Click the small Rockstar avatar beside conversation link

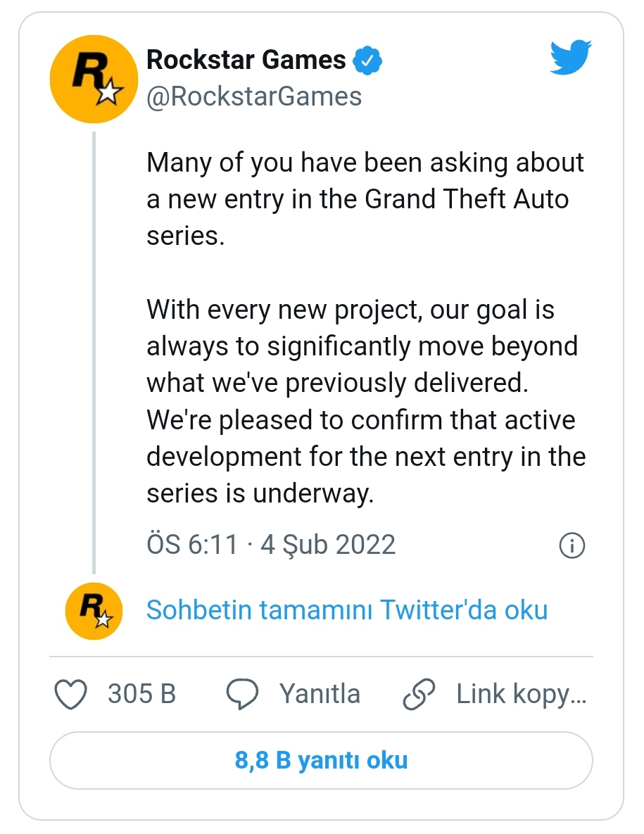coord(94,611)
